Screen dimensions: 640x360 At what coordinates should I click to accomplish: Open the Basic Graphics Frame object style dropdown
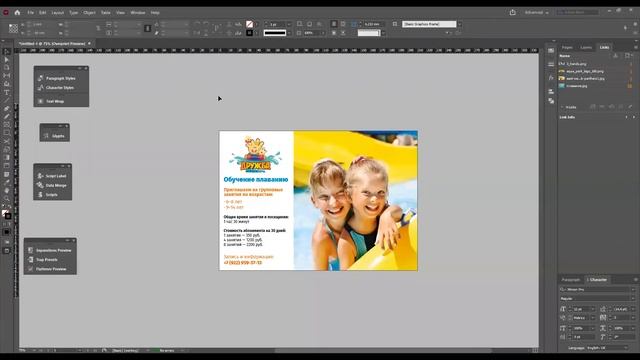[460, 24]
